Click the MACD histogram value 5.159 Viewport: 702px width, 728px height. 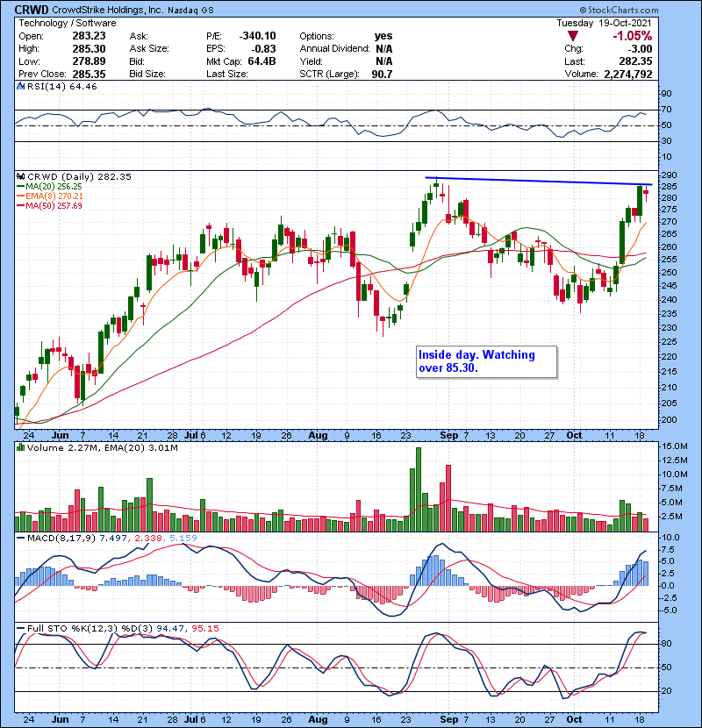click(x=183, y=539)
